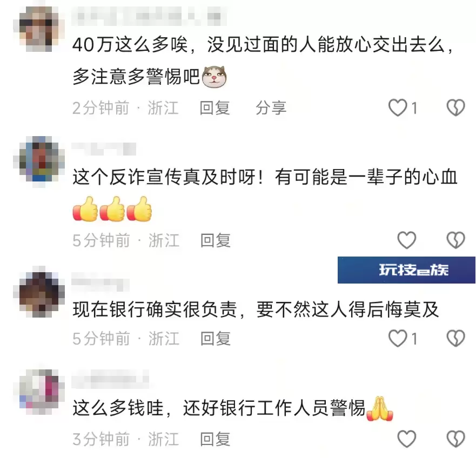This screenshot has height=458, width=476.
Task: Dislike the 现在银行确实很负责 comment
Action: [x=455, y=338]
